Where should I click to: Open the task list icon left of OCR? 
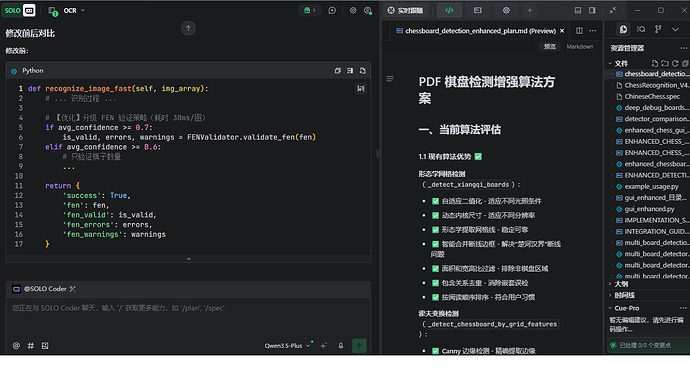52,11
